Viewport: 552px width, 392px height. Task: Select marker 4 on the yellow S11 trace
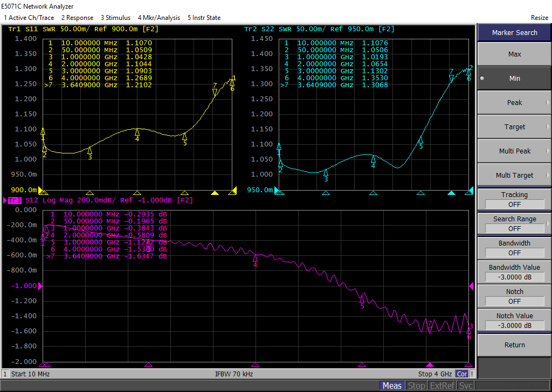pos(137,132)
